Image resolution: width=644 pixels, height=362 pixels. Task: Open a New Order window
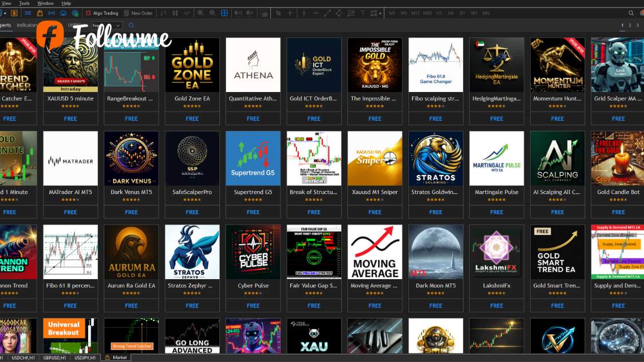pos(138,13)
